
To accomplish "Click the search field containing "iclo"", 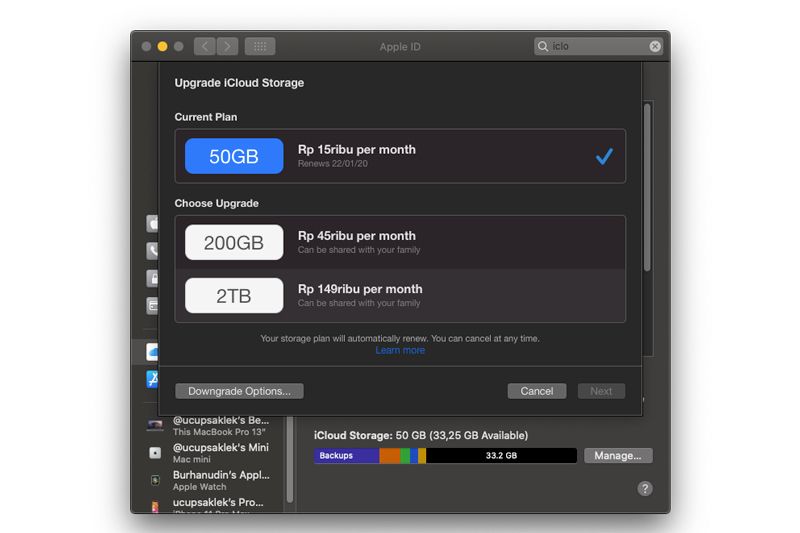I will click(x=598, y=46).
